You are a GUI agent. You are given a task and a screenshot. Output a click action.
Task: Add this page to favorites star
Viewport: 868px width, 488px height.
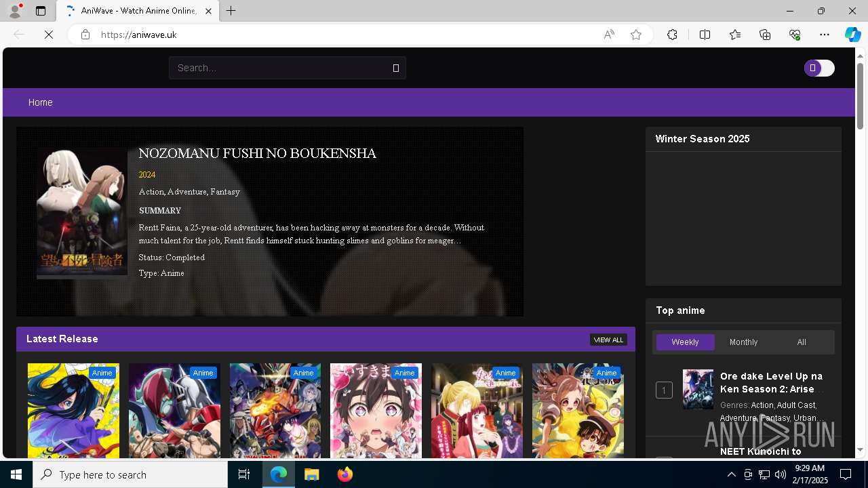(635, 35)
